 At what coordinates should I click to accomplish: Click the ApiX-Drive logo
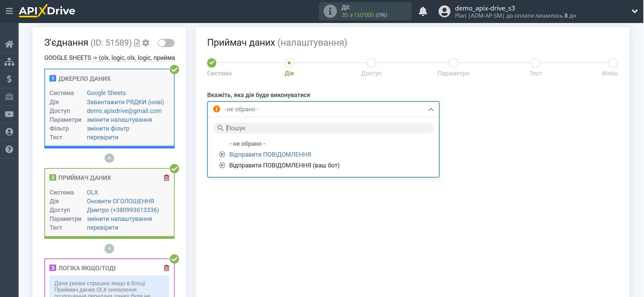click(47, 11)
